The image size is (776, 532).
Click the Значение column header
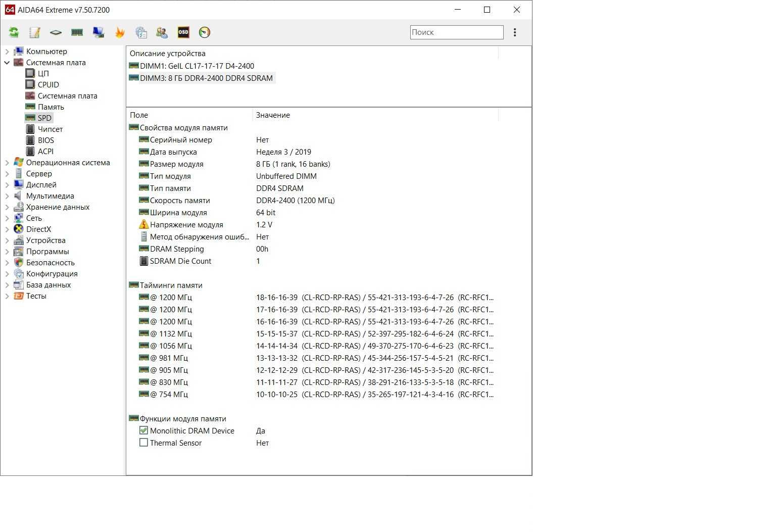pos(375,115)
